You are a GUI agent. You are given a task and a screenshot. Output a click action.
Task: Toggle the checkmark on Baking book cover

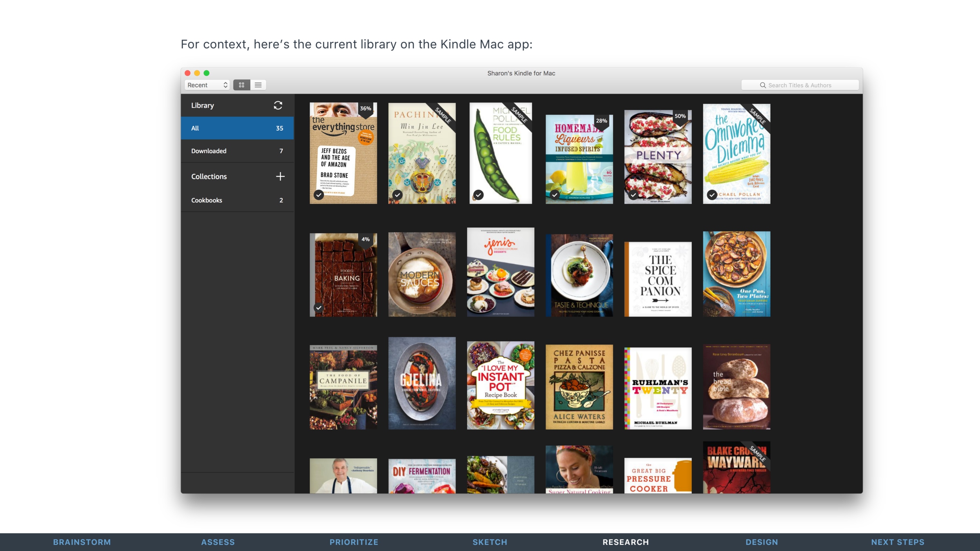click(x=319, y=308)
